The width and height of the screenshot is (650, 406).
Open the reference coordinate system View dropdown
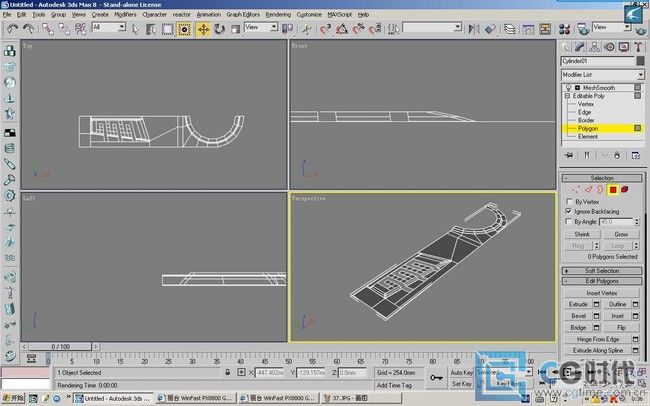click(261, 27)
